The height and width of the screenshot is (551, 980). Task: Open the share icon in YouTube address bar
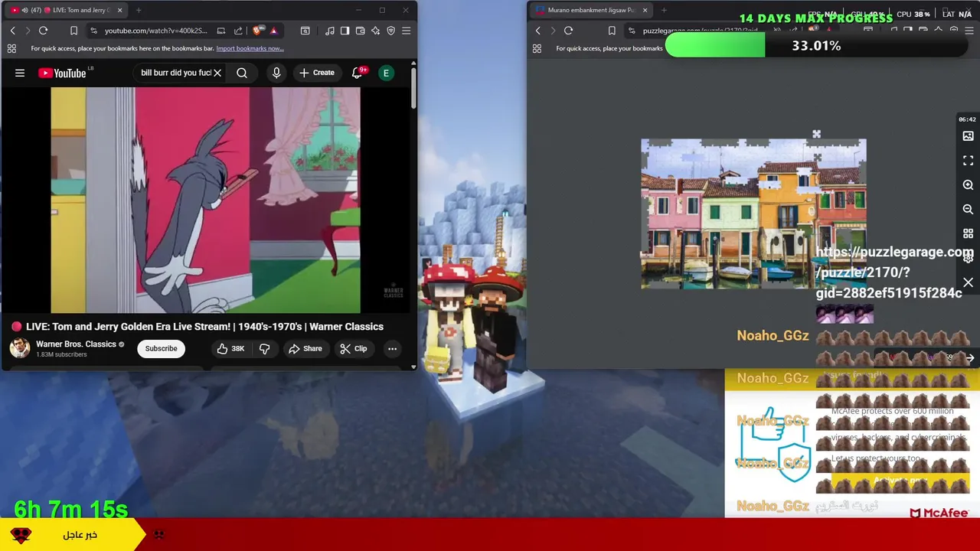(238, 31)
